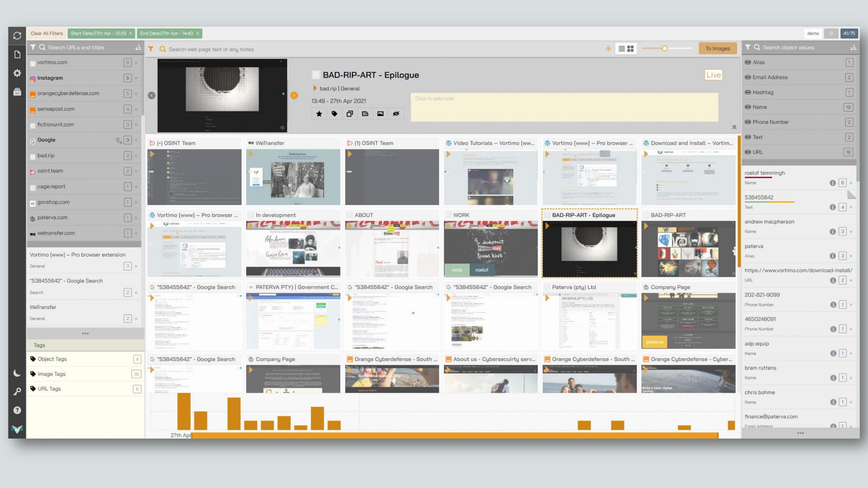
Task: Click the refresh icon in left sidebar
Action: point(17,36)
